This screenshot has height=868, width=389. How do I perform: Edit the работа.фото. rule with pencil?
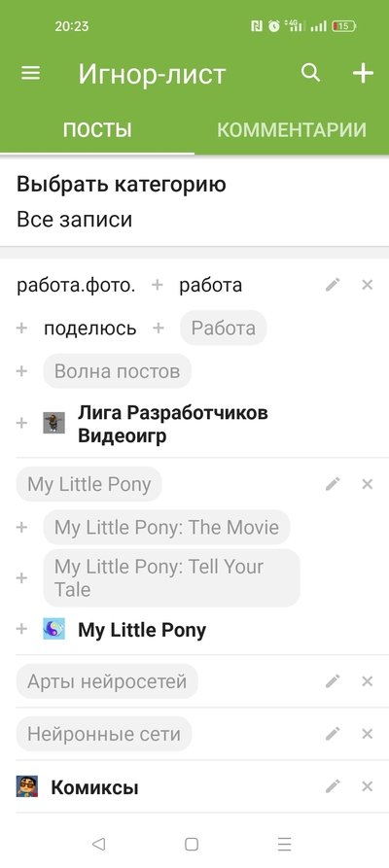click(333, 285)
